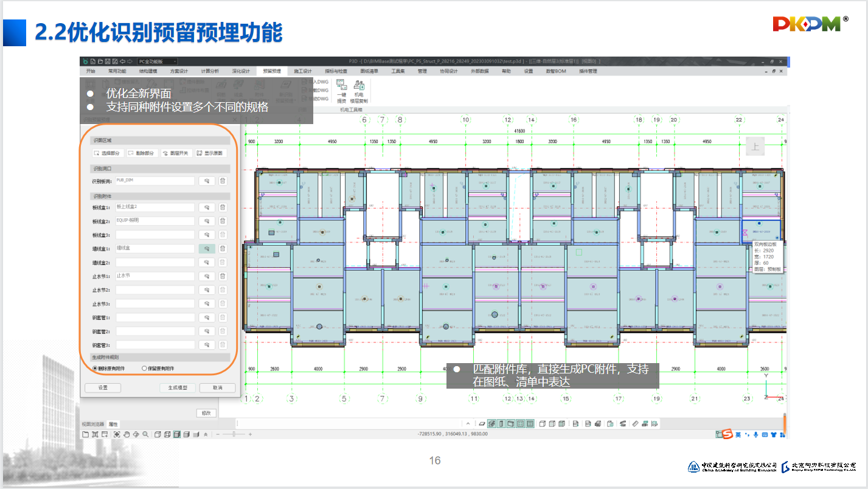This screenshot has height=489, width=868.
Task: Toggle the 图层开关 layer switch button
Action: [x=176, y=153]
